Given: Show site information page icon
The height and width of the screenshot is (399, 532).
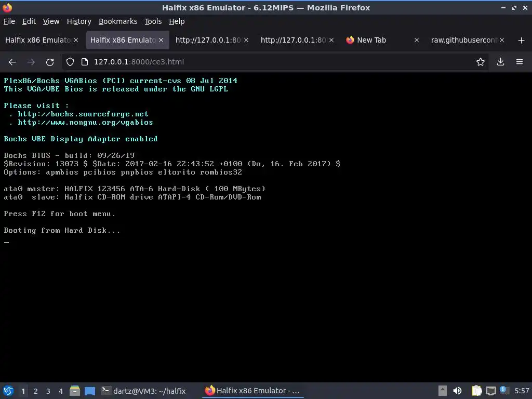Looking at the screenshot, I should (x=85, y=62).
